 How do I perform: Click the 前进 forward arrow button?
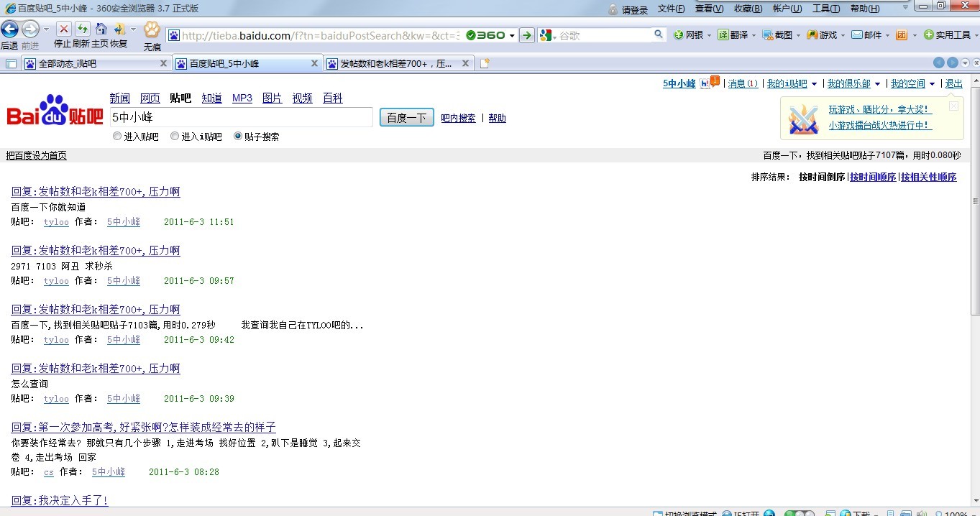[30, 29]
